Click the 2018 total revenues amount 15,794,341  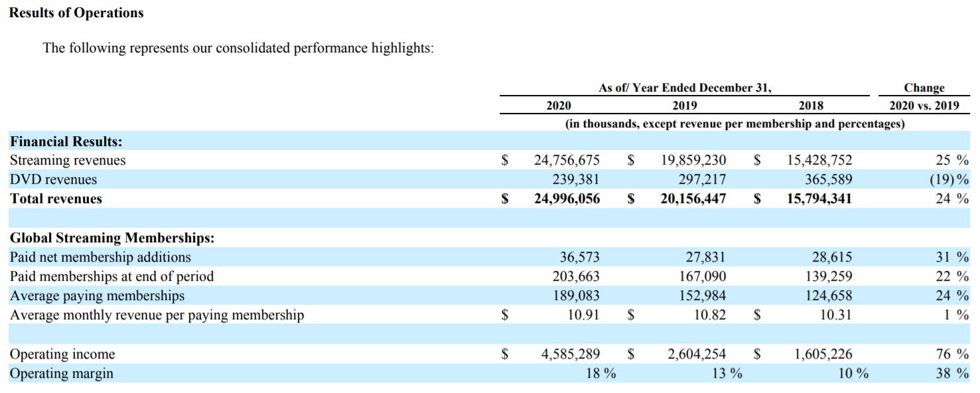pyautogui.click(x=819, y=198)
